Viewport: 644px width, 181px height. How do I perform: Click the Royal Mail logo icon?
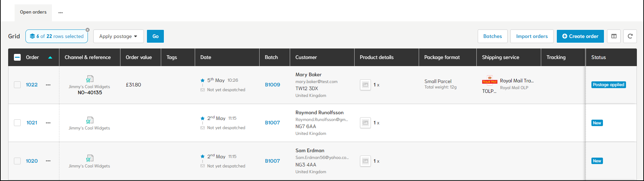[x=490, y=80]
